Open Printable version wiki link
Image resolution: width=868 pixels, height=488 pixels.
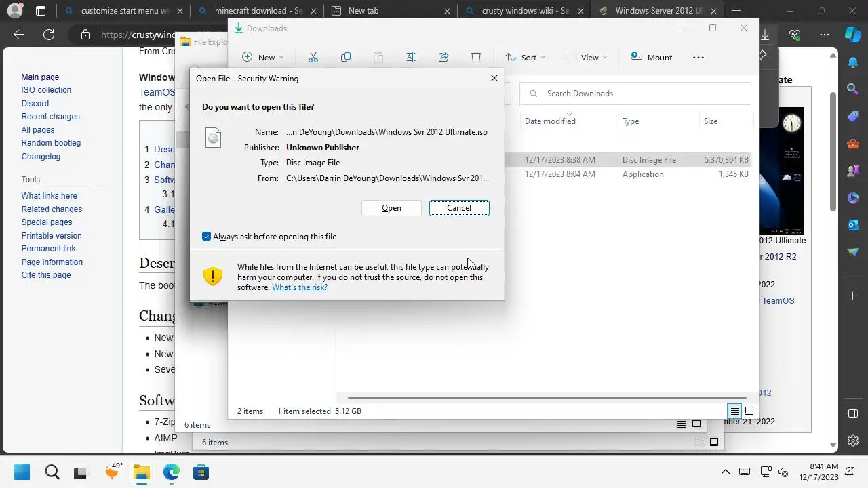tap(52, 236)
